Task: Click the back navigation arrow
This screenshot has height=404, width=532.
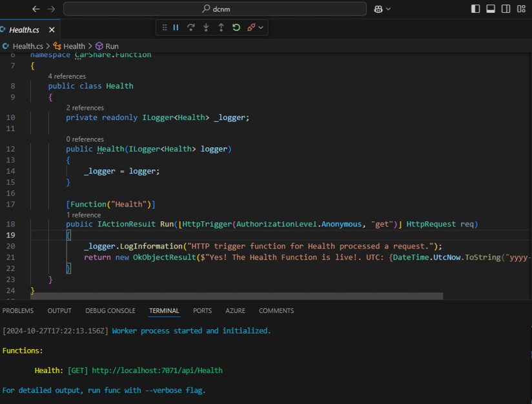Action: [36, 9]
